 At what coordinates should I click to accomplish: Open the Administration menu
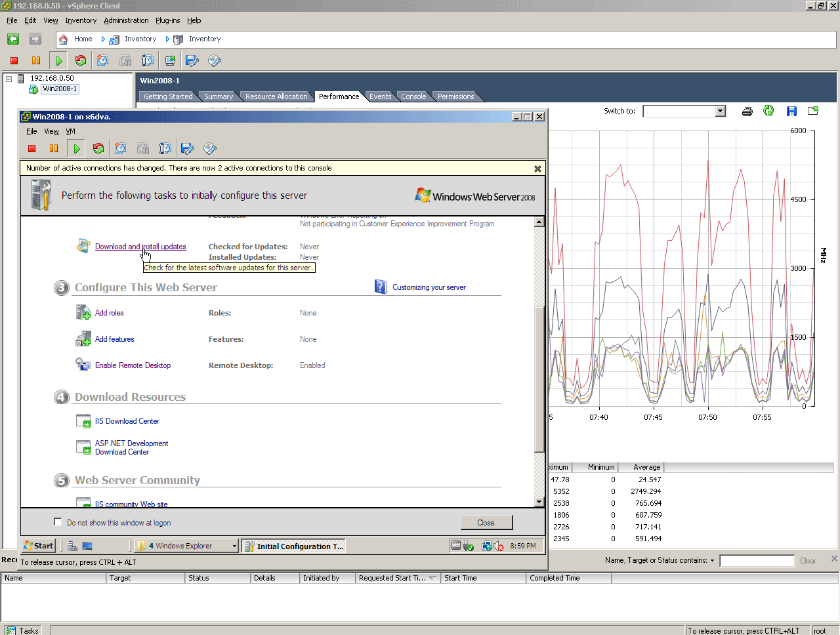pyautogui.click(x=126, y=20)
